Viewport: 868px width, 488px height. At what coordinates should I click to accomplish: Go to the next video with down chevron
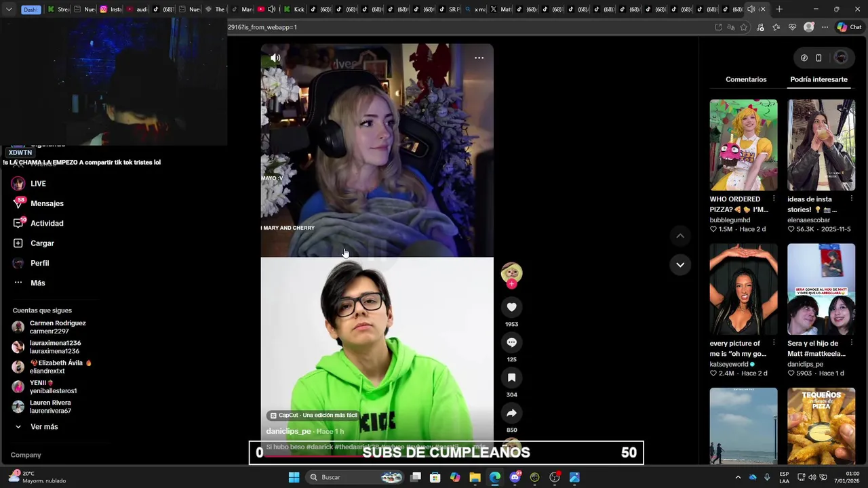(x=680, y=264)
